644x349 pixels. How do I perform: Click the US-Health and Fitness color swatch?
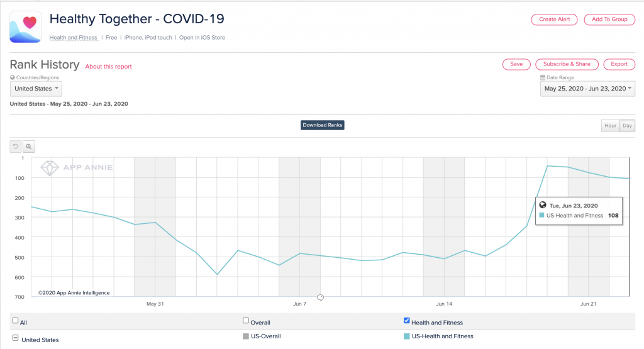[406, 336]
